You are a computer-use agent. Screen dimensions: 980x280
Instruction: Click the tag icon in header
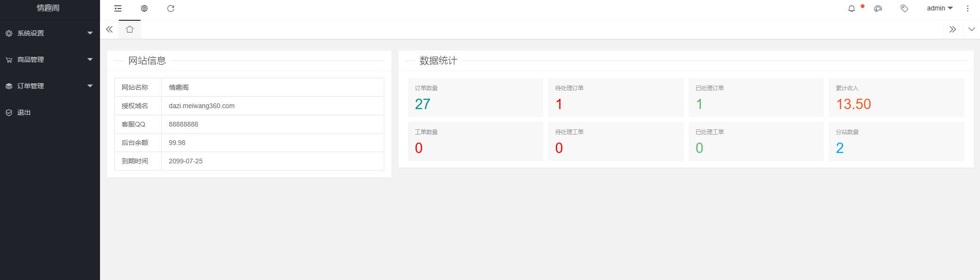click(x=905, y=8)
